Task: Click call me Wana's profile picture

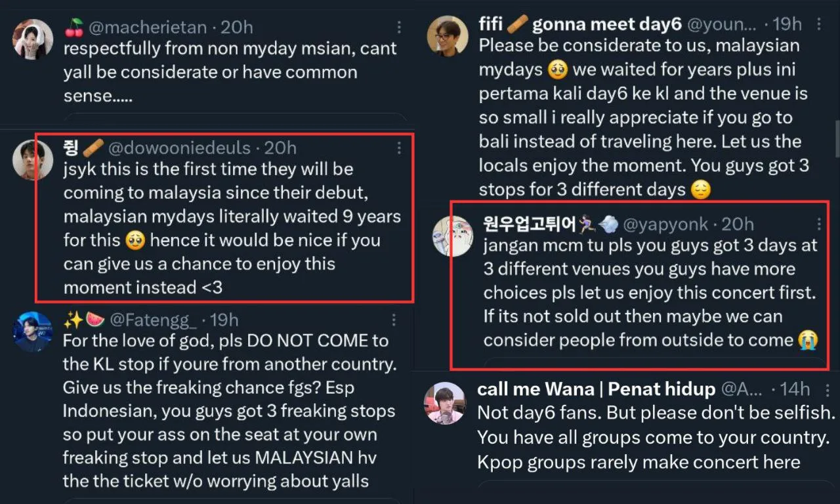Action: pyautogui.click(x=444, y=402)
